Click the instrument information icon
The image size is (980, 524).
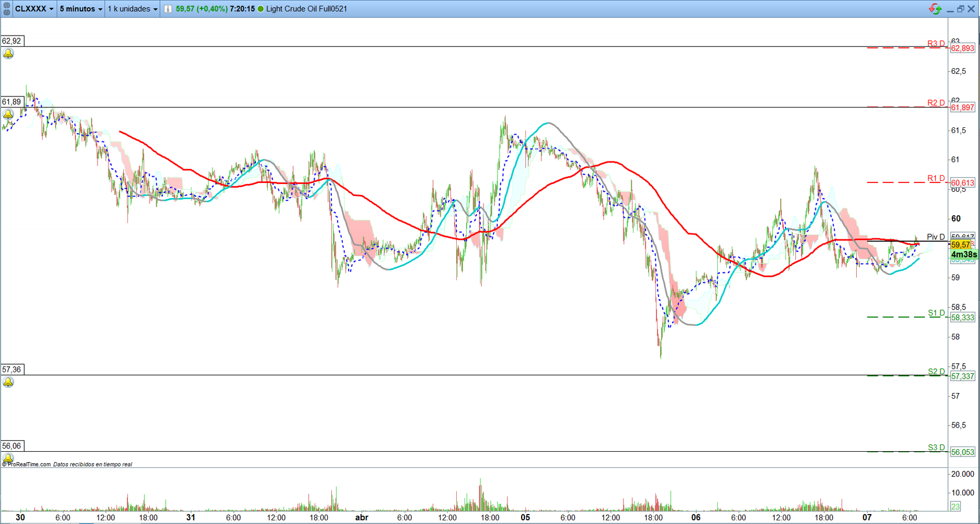tap(168, 9)
